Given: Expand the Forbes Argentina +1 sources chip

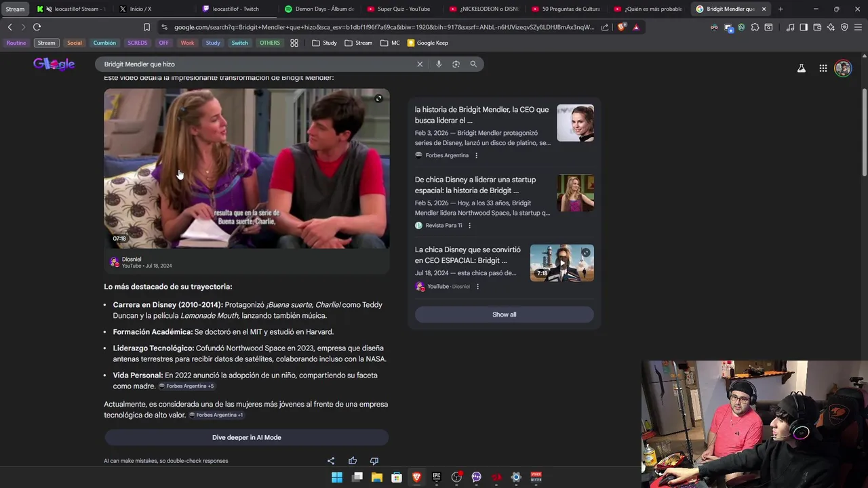Looking at the screenshot, I should pyautogui.click(x=216, y=415).
